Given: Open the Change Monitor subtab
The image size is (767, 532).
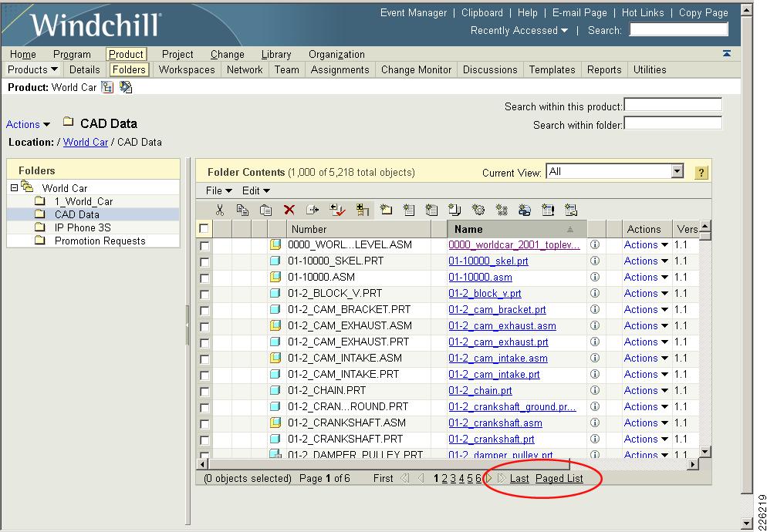Looking at the screenshot, I should coord(416,69).
